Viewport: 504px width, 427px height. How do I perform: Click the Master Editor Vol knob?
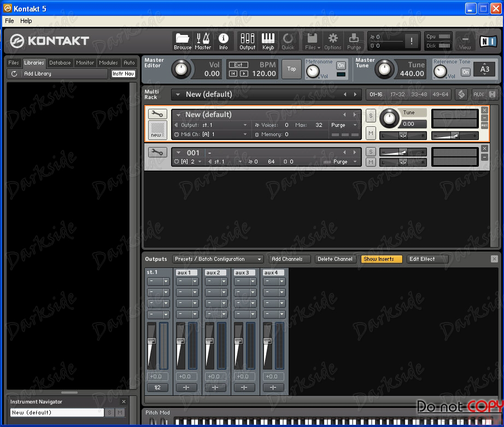click(181, 69)
